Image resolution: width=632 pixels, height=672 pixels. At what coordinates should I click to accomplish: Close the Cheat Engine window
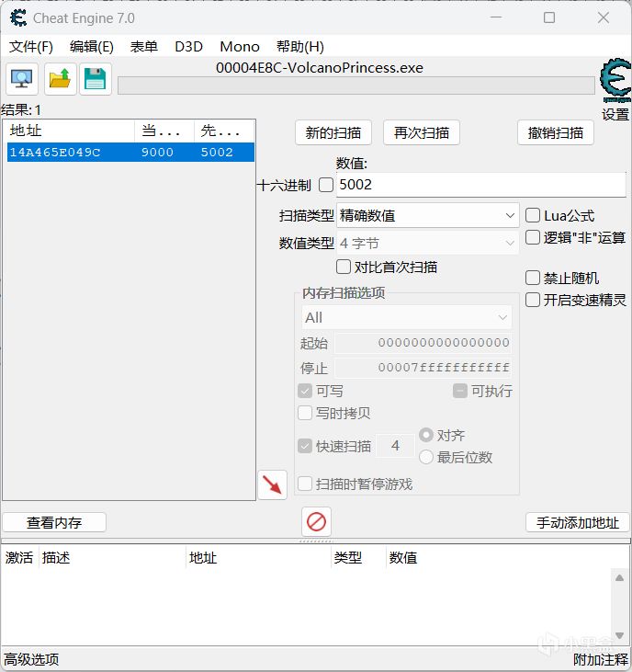coord(604,17)
